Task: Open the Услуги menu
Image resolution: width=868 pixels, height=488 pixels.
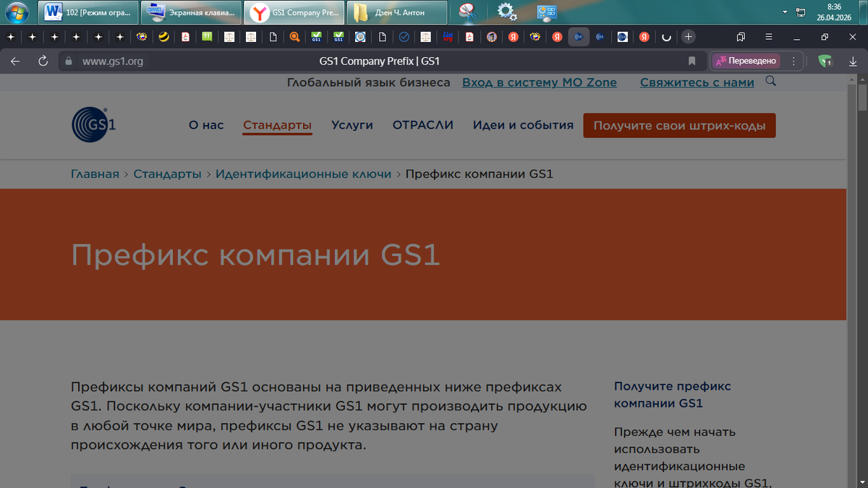Action: point(352,125)
